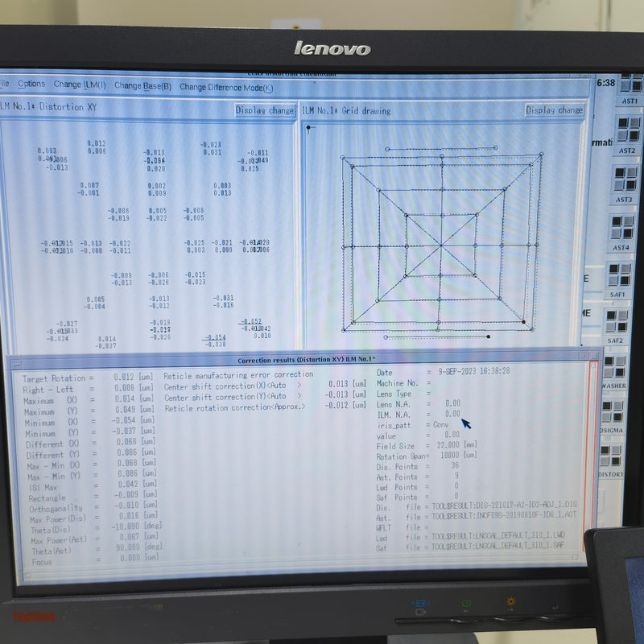Select the Saf file path
Screen dimensions: 644x644
[x=497, y=546]
